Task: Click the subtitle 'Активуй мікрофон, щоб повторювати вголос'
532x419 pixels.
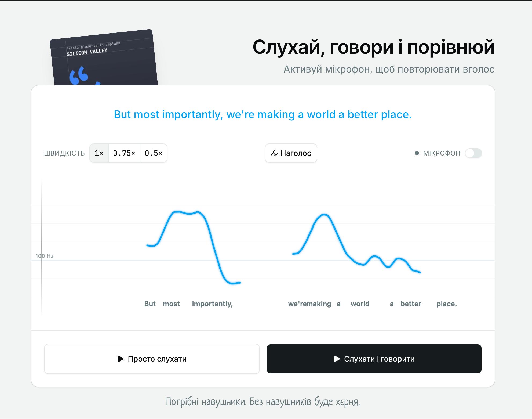Action: tap(389, 69)
